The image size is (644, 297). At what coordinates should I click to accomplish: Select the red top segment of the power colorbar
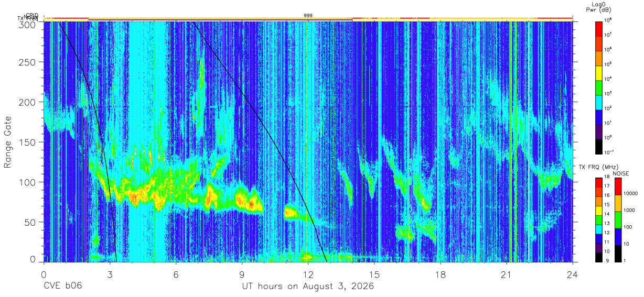599,28
